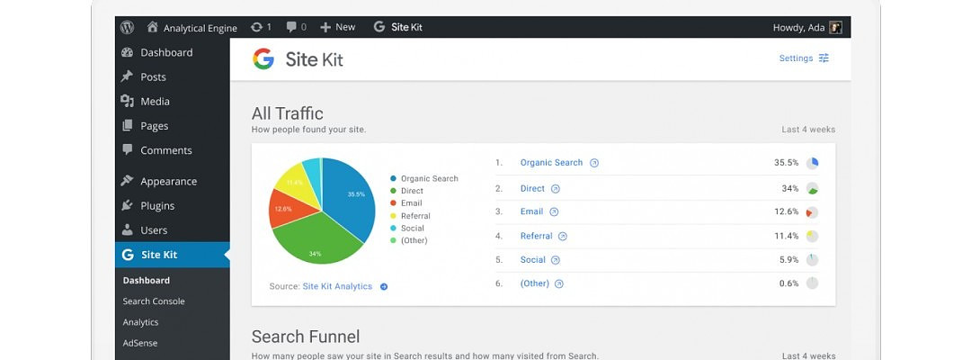Viewport: 980px width, 360px height.
Task: Click the arrow icon beside Organic Search
Action: tap(594, 164)
